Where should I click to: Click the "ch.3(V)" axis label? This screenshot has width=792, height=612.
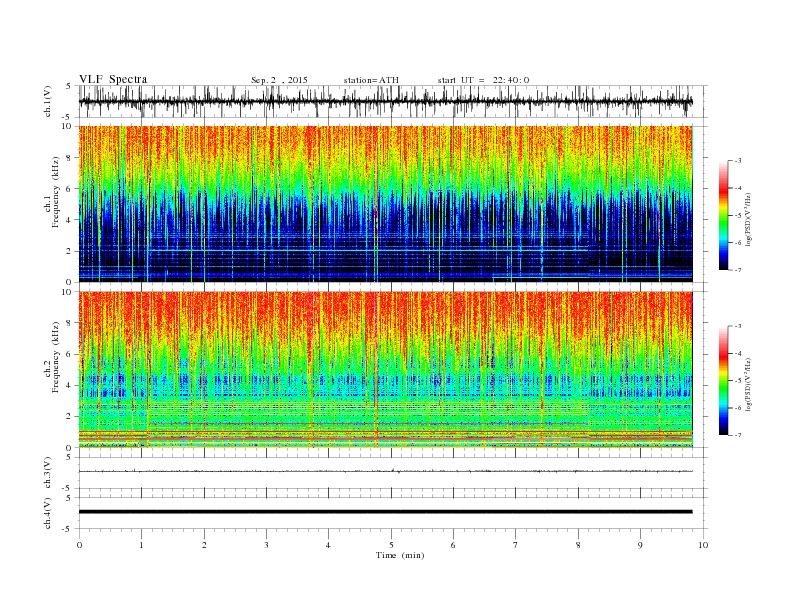coord(48,473)
